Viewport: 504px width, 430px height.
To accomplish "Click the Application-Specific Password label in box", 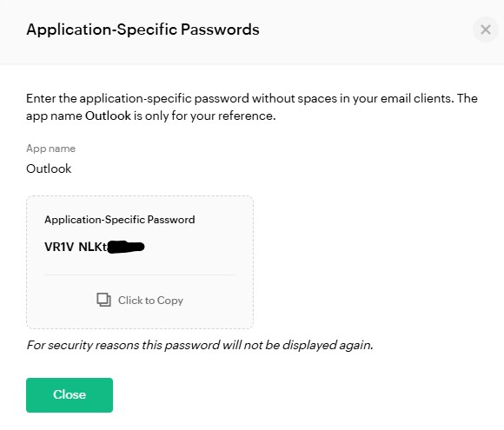I will [x=120, y=220].
